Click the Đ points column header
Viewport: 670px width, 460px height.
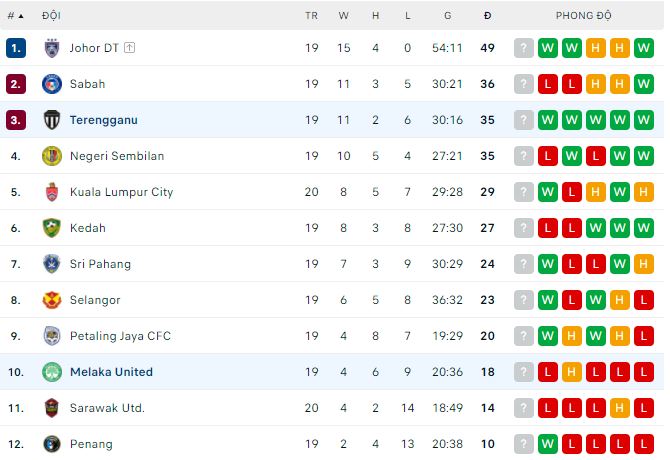[487, 16]
